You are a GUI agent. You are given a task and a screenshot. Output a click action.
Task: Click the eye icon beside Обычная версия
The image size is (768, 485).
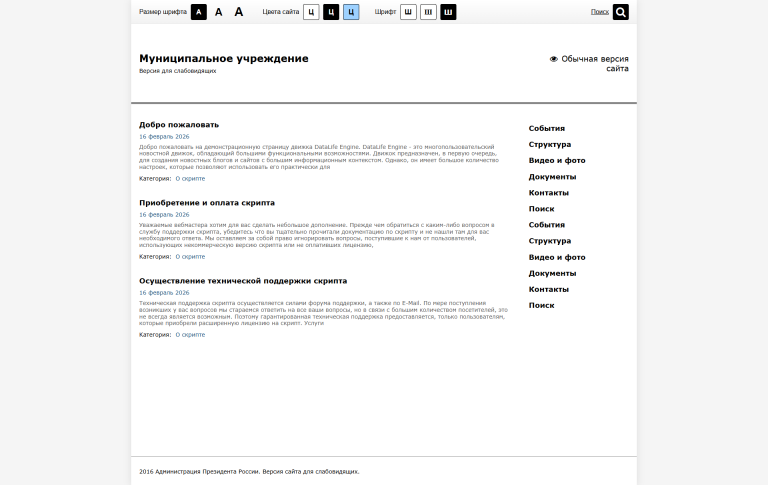554,59
